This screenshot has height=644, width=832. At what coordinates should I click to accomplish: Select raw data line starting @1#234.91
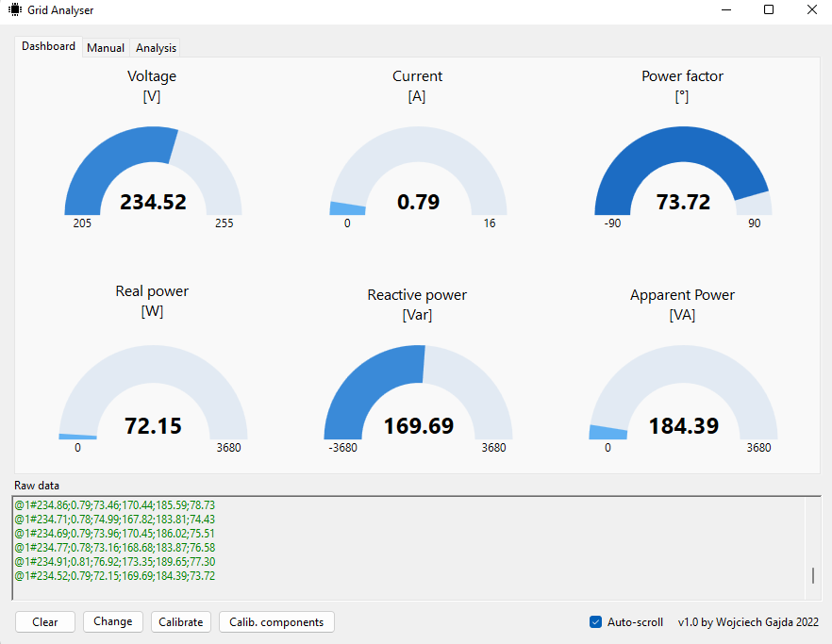[x=115, y=561]
